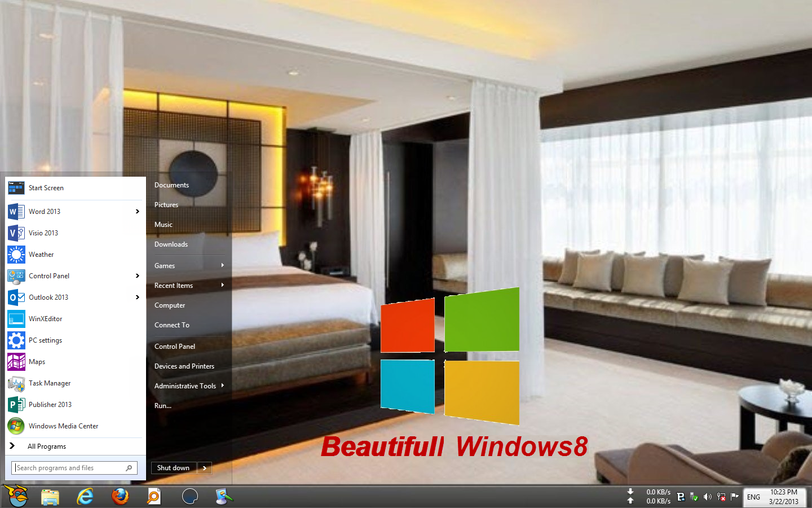Open the Action Center flag icon
This screenshot has width=812, height=508.
coord(734,497)
